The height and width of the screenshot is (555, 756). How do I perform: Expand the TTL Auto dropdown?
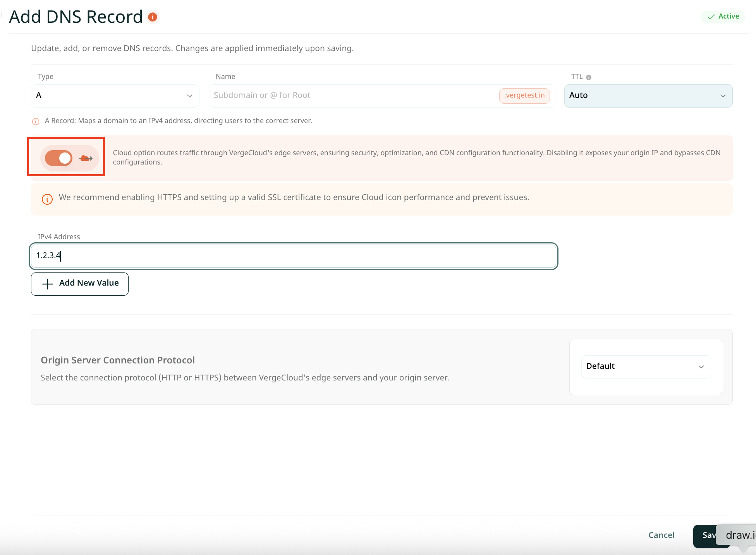point(648,96)
